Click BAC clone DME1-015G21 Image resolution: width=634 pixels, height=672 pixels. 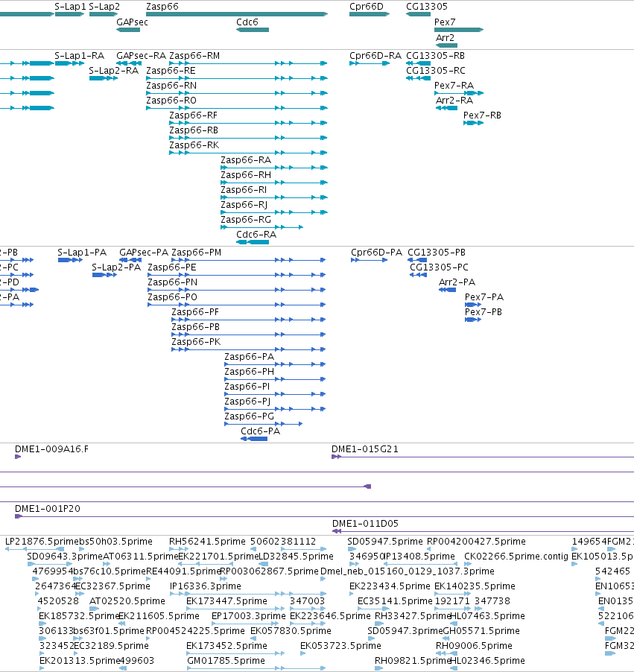pos(365,449)
